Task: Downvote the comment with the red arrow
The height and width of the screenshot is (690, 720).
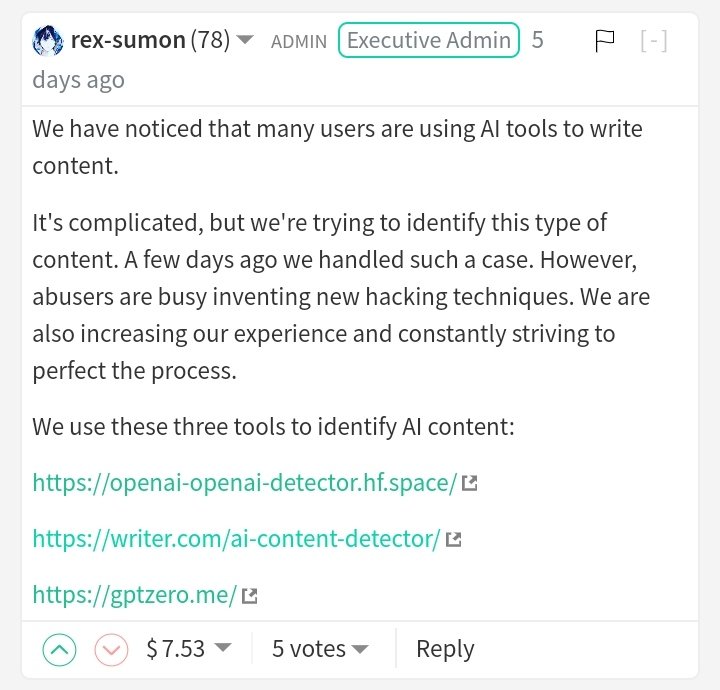Action: tap(111, 650)
